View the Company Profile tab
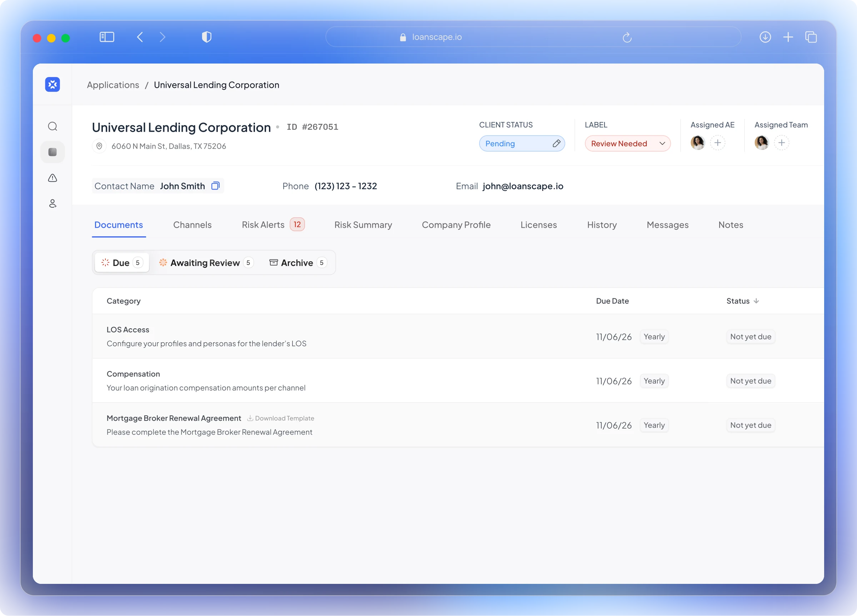 click(456, 225)
